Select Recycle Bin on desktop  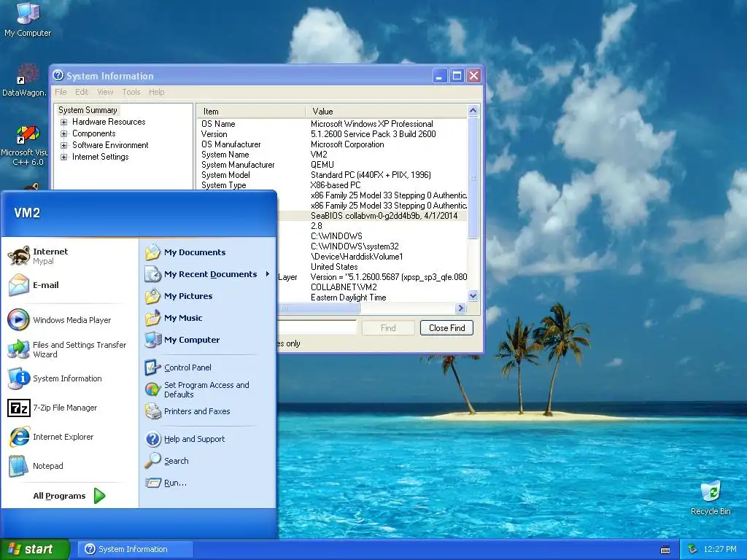[711, 497]
